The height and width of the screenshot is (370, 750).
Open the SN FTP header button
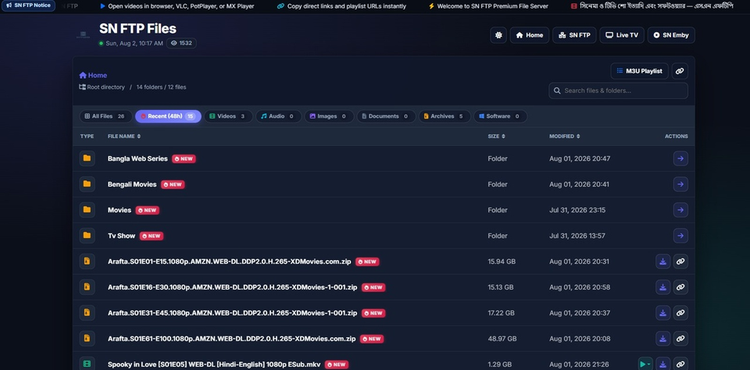tap(574, 35)
